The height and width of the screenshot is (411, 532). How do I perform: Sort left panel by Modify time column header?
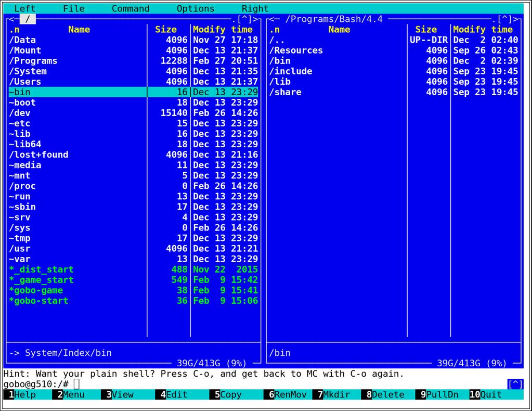click(223, 30)
